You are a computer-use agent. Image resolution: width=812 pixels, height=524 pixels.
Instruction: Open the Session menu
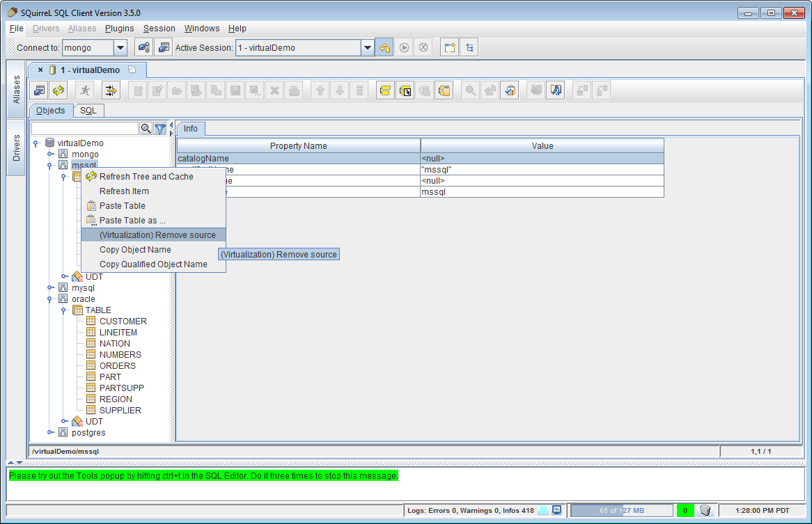coord(159,29)
